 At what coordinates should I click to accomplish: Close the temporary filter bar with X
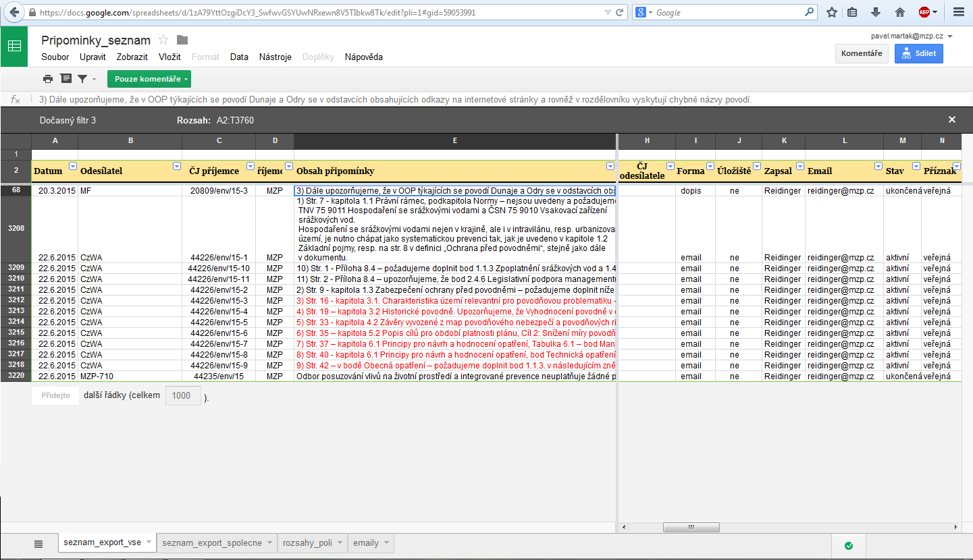(952, 119)
